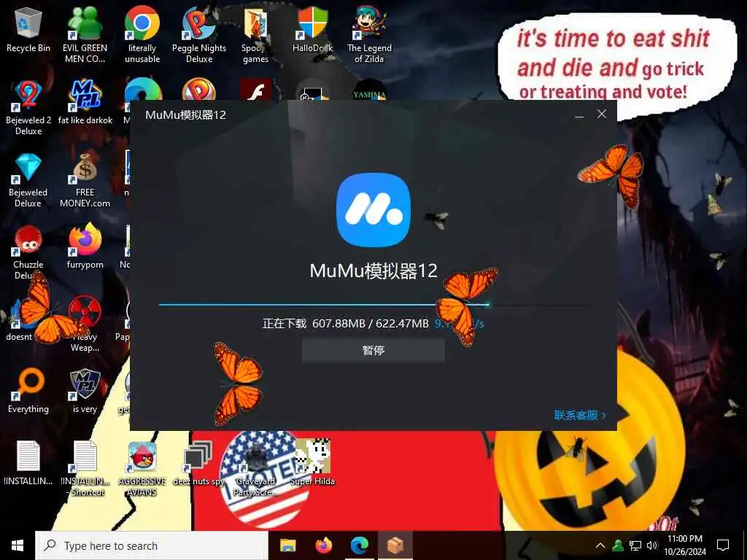Screen dimensions: 747x560
Task: Expand the hidden system tray icons
Action: [600, 545]
